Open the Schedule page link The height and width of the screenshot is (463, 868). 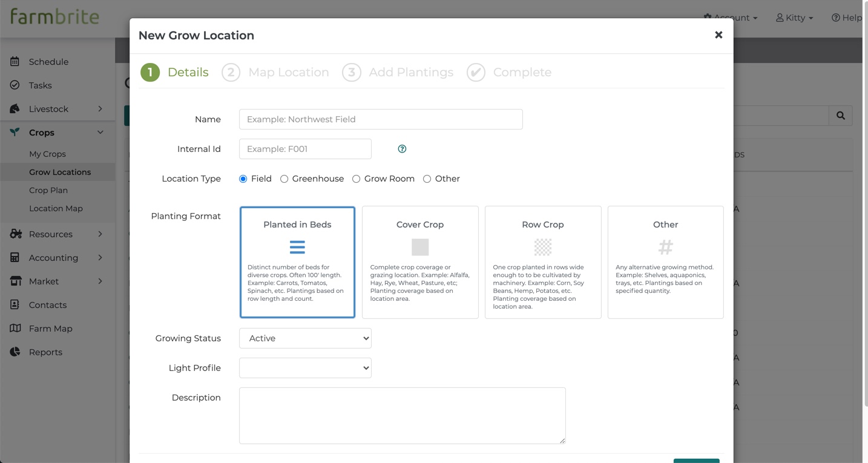pyautogui.click(x=48, y=62)
